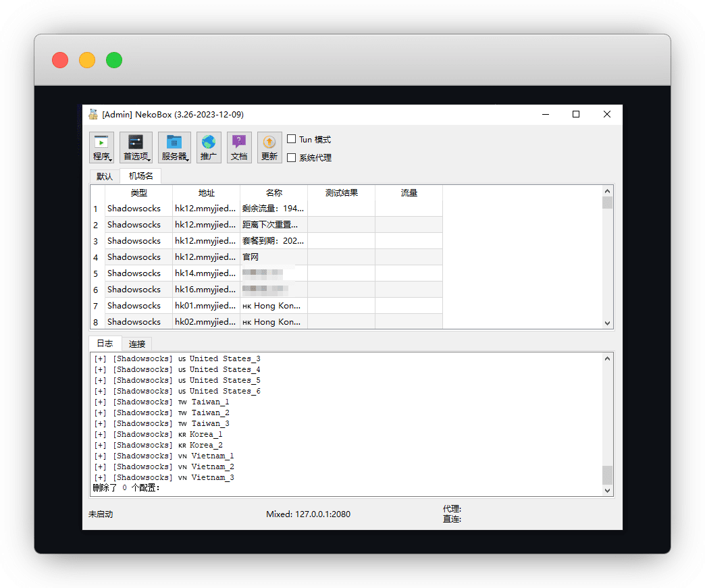
Task: Click the 地址 column header
Action: pos(206,193)
